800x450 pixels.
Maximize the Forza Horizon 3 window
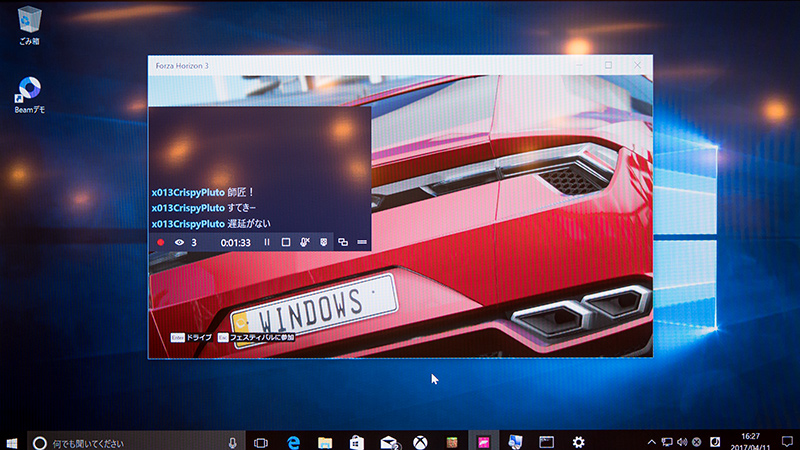click(608, 65)
